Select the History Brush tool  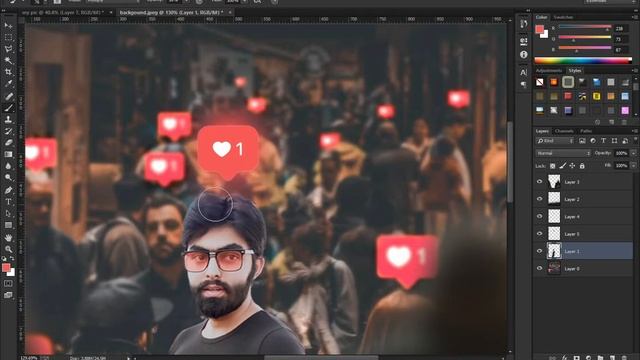point(8,131)
